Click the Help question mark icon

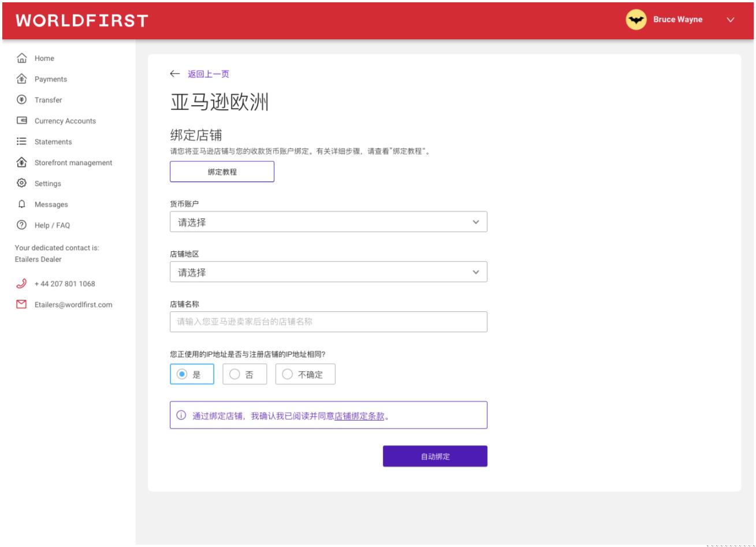point(22,225)
